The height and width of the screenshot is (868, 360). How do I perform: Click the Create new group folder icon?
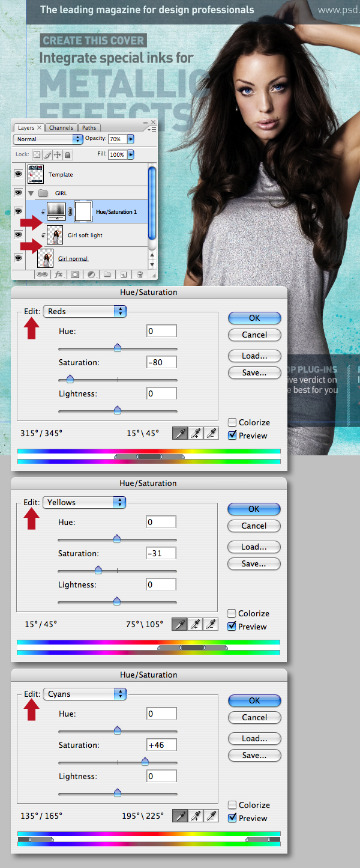pyautogui.click(x=107, y=274)
